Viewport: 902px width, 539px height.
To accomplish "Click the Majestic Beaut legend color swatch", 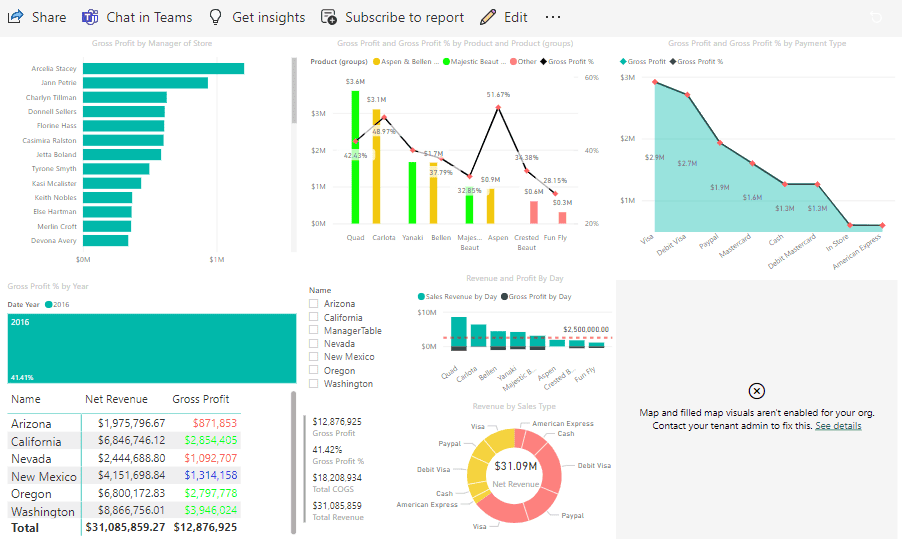I will (x=446, y=62).
